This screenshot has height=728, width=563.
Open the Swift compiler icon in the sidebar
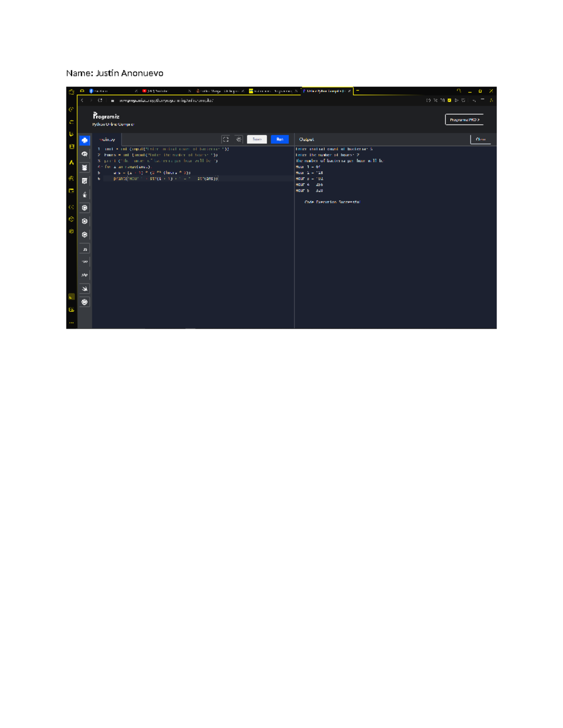(84, 289)
